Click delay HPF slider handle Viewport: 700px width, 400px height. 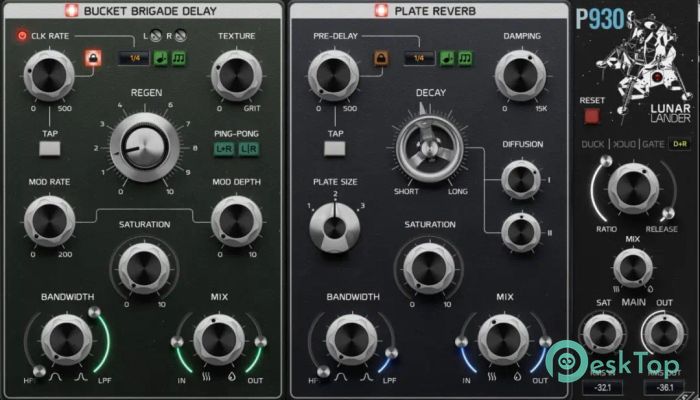pos(39,371)
